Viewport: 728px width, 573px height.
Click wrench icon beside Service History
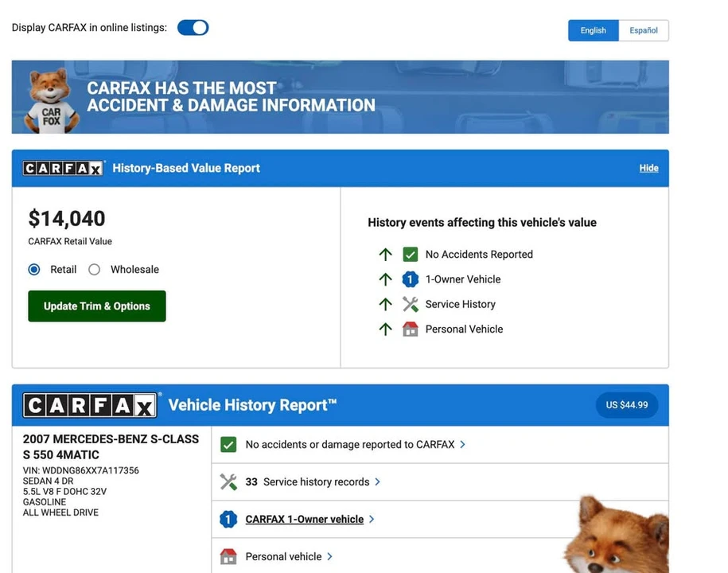coord(410,304)
